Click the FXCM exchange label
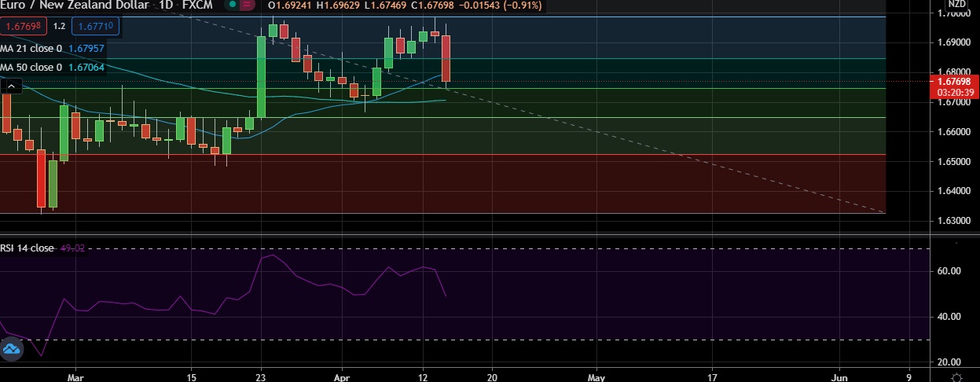 (x=196, y=6)
